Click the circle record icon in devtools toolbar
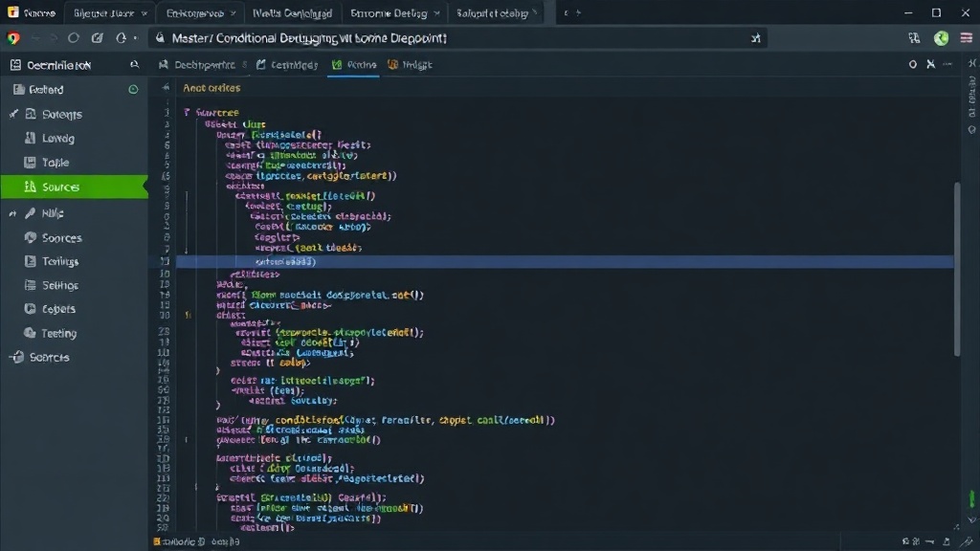Screen dimensions: 980x551 pyautogui.click(x=912, y=64)
